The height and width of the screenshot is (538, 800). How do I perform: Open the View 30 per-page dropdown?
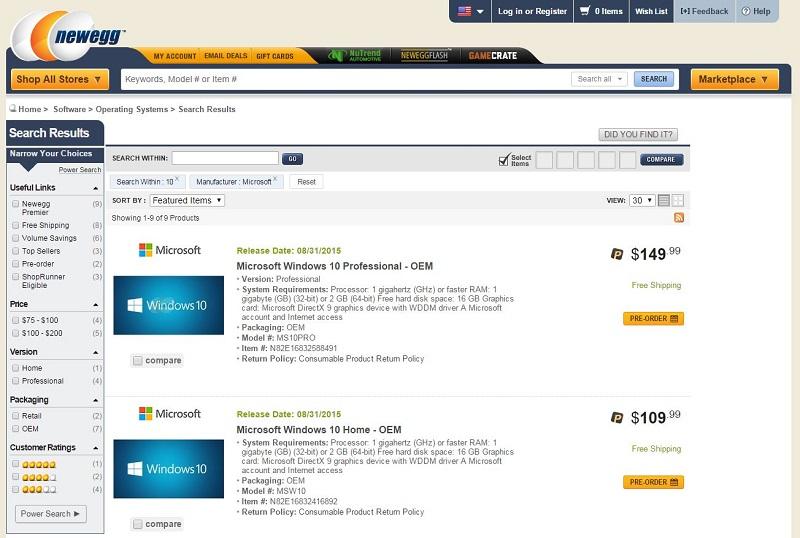(642, 201)
